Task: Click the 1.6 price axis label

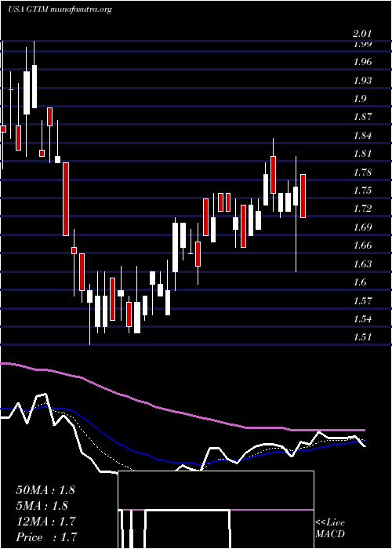Action: [359, 282]
